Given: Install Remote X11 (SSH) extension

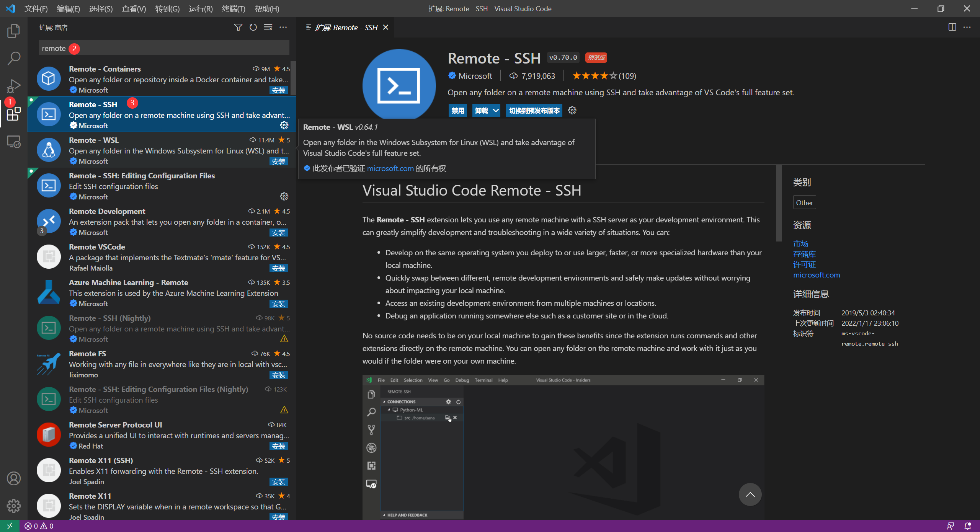Looking at the screenshot, I should coord(278,482).
